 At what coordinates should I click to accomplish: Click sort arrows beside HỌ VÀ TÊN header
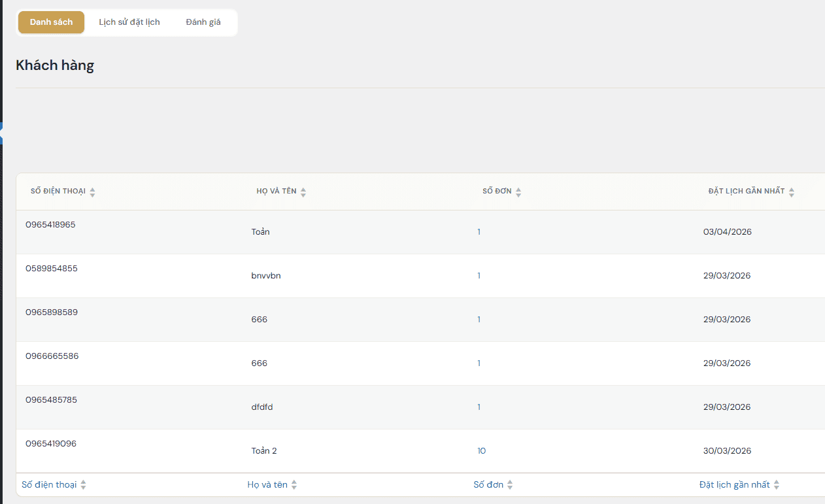(x=303, y=192)
